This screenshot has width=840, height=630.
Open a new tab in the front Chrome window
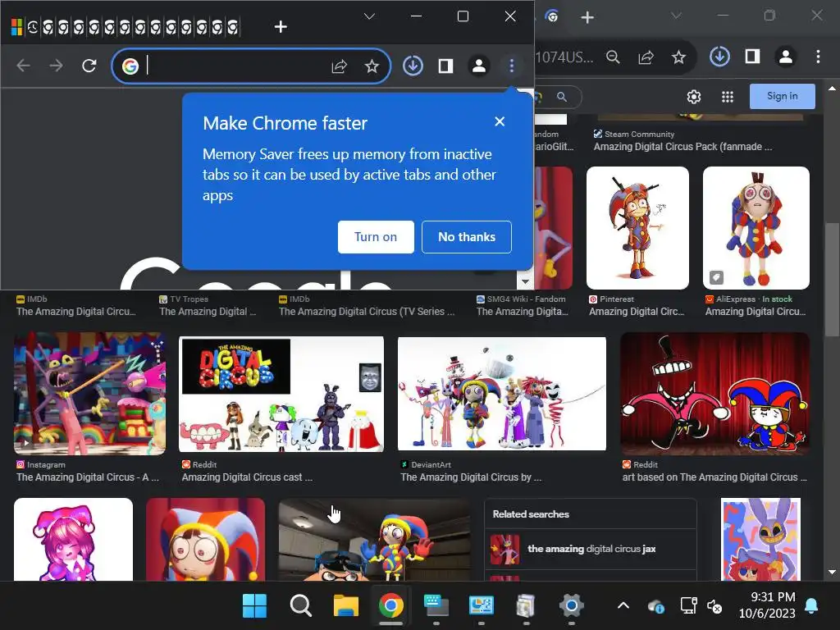281,26
